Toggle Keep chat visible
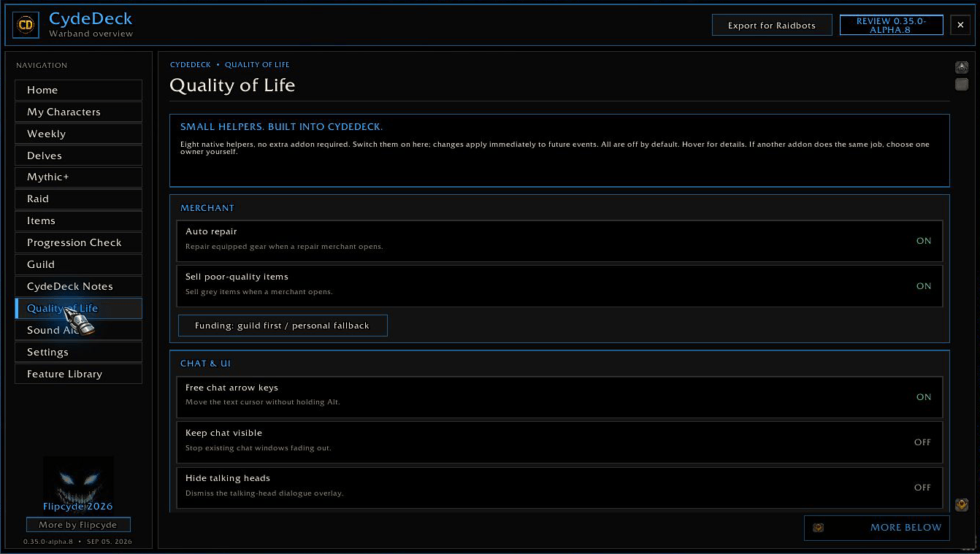Viewport: 980px width, 554px height. click(x=559, y=442)
